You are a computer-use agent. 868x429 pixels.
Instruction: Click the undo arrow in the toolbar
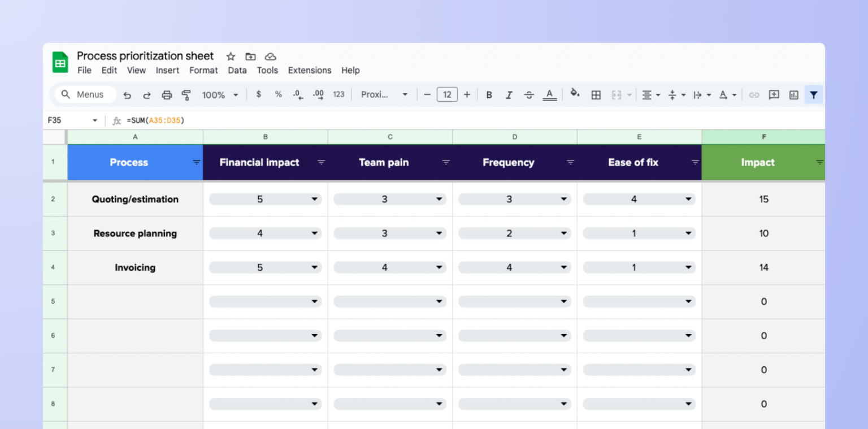coord(127,95)
